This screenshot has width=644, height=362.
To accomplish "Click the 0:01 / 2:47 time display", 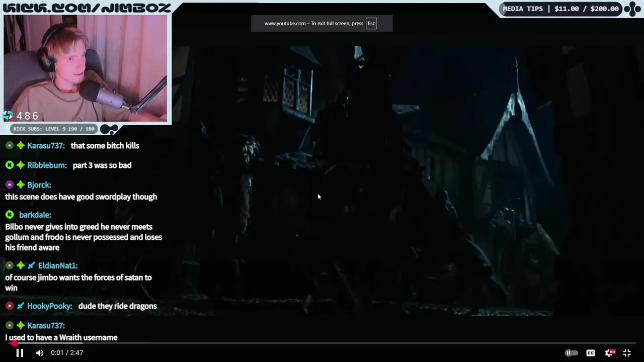I will [x=67, y=353].
